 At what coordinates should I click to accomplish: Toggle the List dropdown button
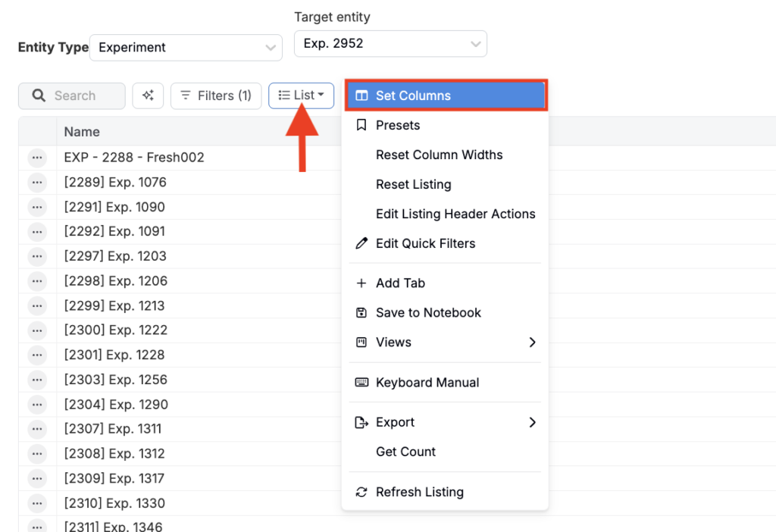tap(301, 95)
